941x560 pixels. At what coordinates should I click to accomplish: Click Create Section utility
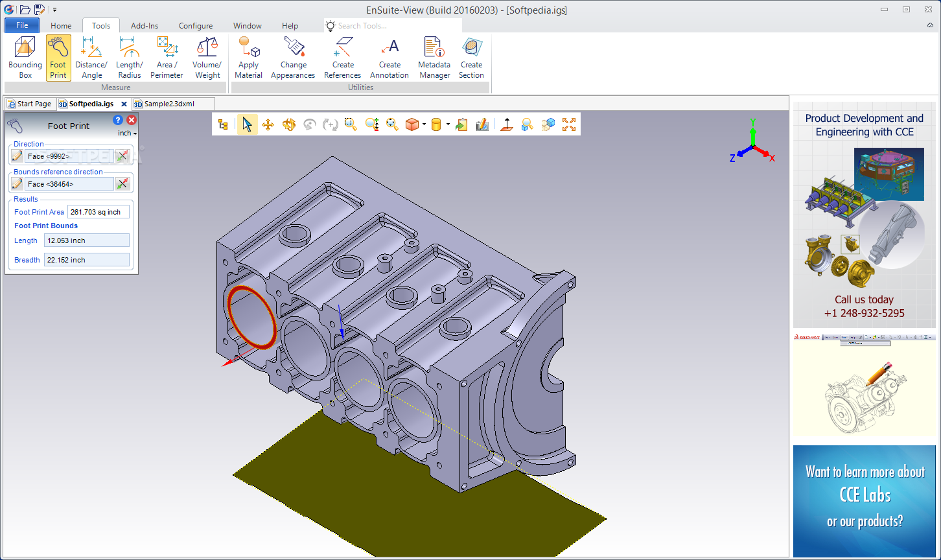472,58
